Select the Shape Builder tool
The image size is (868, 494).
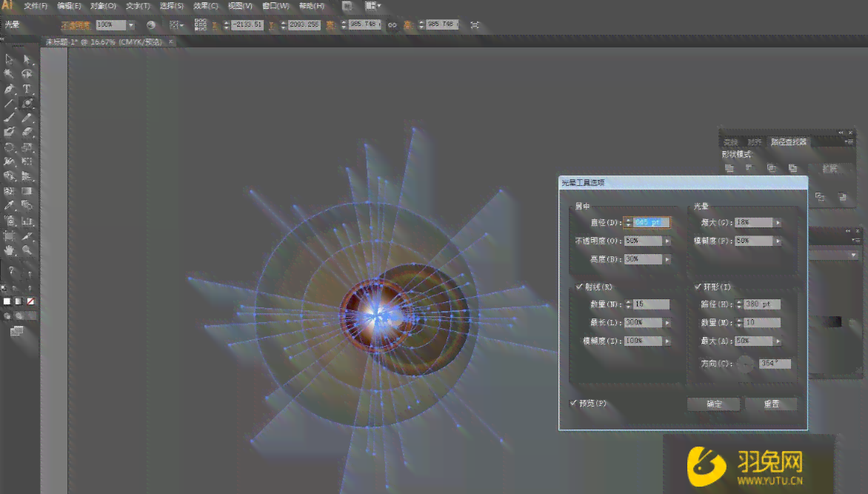10,176
